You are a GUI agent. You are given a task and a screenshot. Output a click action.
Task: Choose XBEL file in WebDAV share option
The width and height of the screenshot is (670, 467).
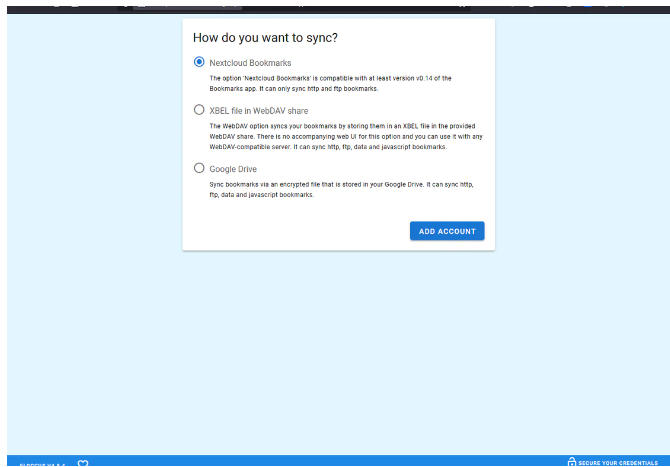[x=199, y=110]
